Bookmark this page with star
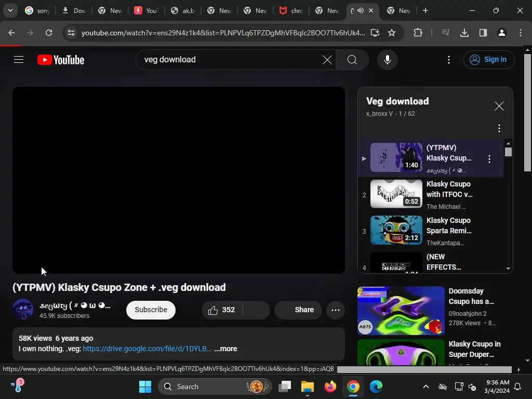 (392, 33)
